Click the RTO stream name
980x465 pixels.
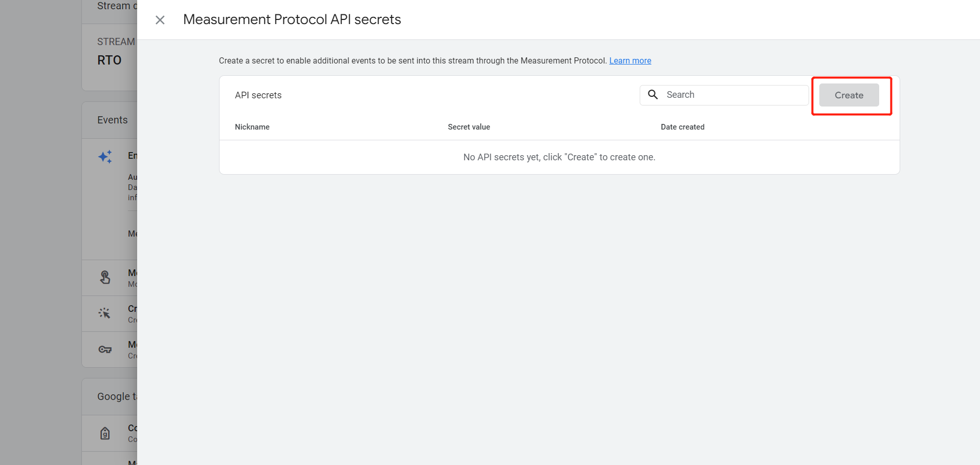pos(110,60)
